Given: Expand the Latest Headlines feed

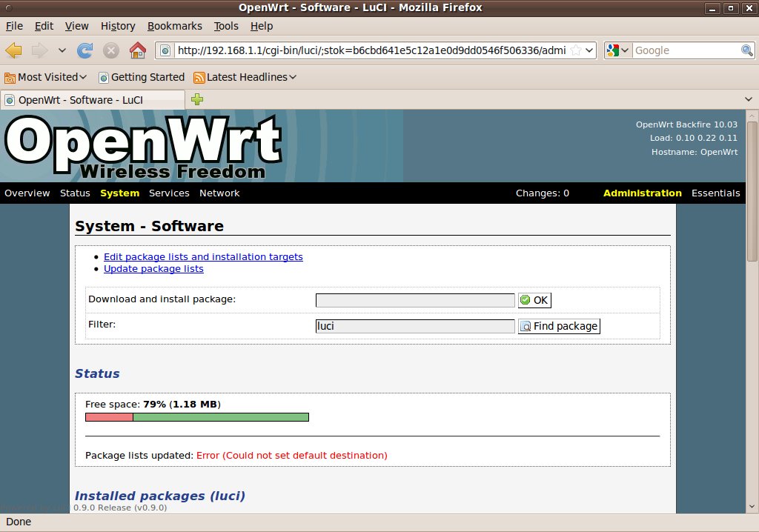Looking at the screenshot, I should tap(245, 78).
